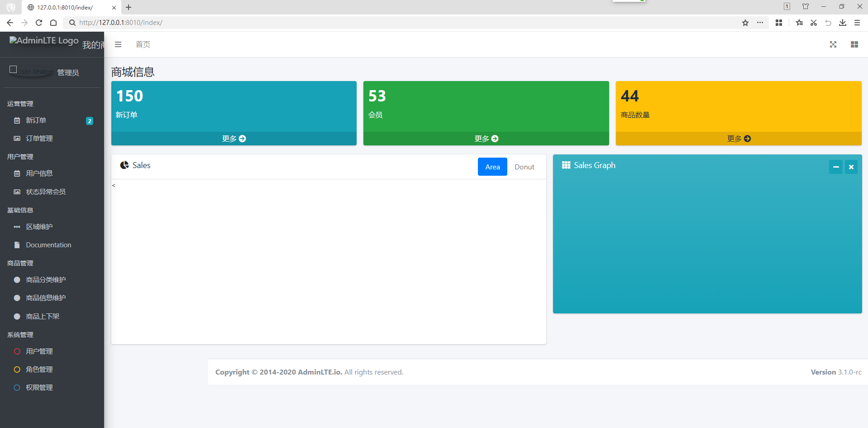The width and height of the screenshot is (868, 428).
Task: Open 商品分类维护 in the sidebar
Action: point(52,280)
